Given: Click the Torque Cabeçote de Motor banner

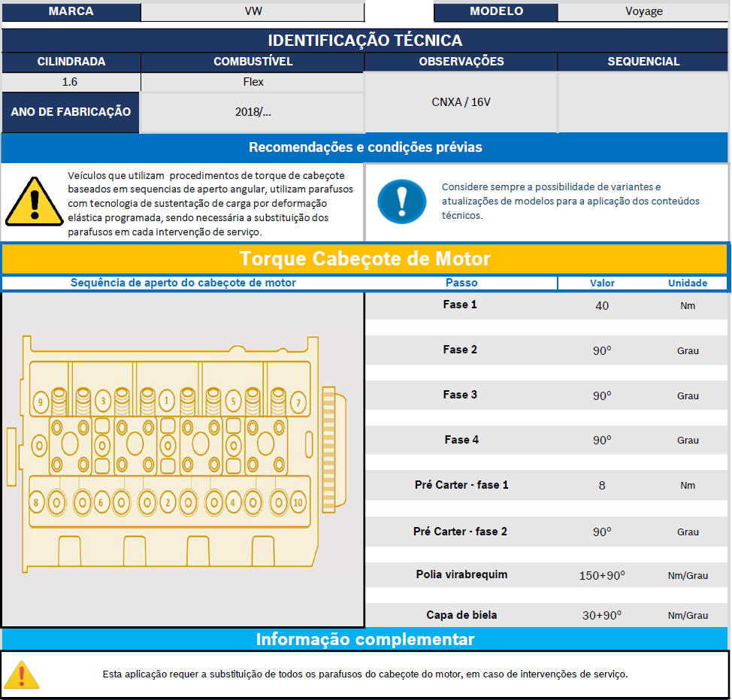Looking at the screenshot, I should pos(365,259).
